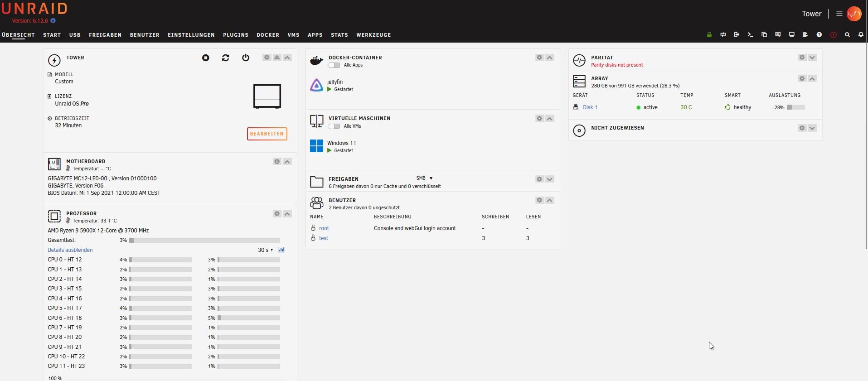Collapse the Array panel chevron
The height and width of the screenshot is (381, 868).
pos(812,78)
